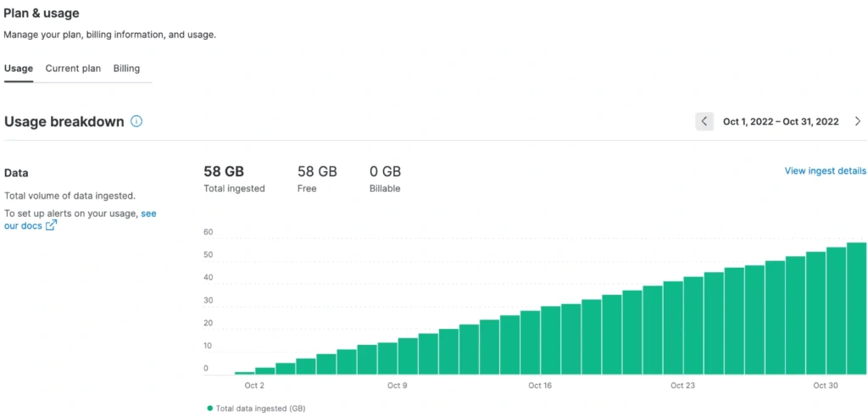Select the tallest bar at the chart's right end
The image size is (868, 417).
coord(856,309)
